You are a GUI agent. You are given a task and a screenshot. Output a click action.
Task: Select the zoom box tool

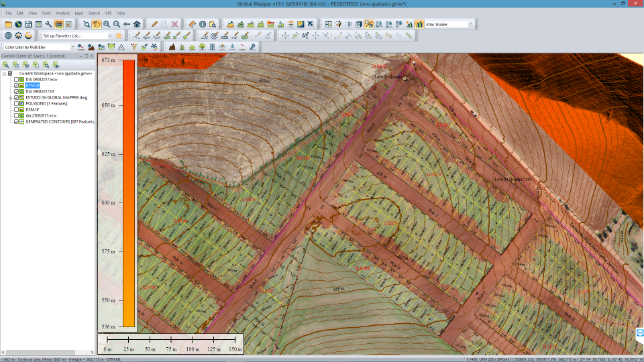click(x=87, y=24)
